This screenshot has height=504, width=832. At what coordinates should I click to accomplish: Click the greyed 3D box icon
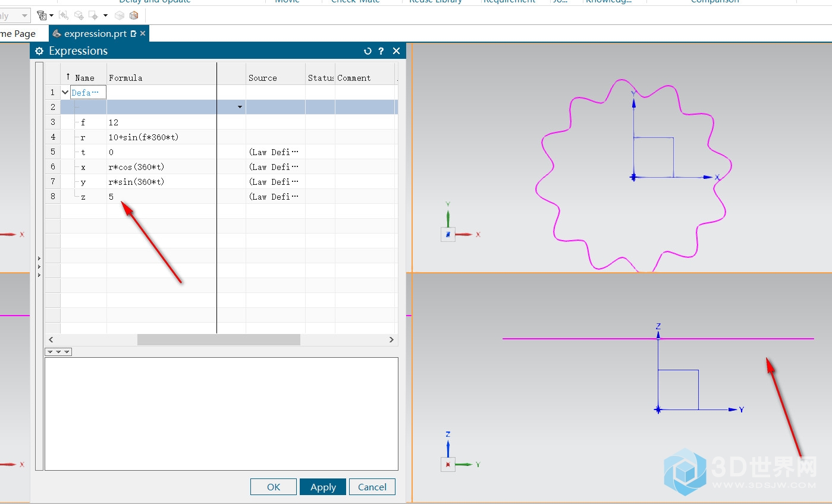click(120, 15)
